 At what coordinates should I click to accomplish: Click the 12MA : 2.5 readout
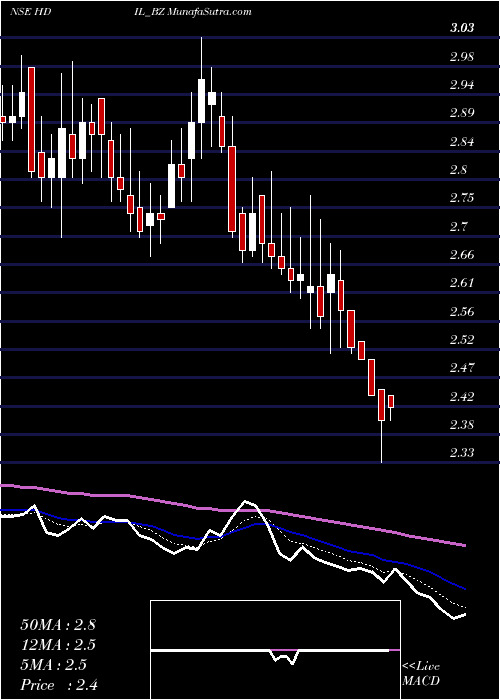58,645
